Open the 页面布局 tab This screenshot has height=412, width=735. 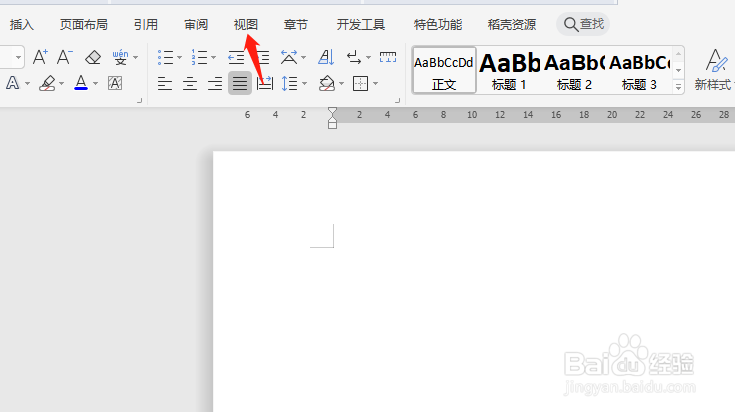(83, 24)
